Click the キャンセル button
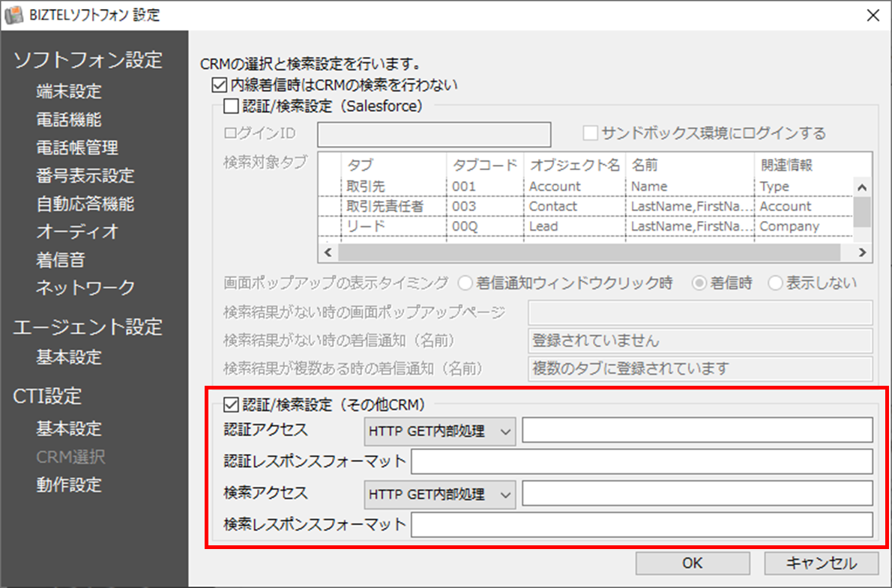 pos(821,564)
